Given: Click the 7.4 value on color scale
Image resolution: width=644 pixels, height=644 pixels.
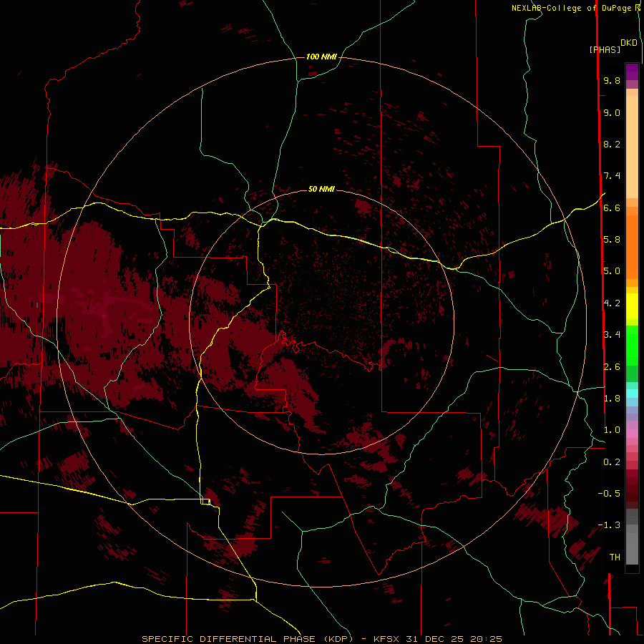Looking at the screenshot, I should 612,176.
